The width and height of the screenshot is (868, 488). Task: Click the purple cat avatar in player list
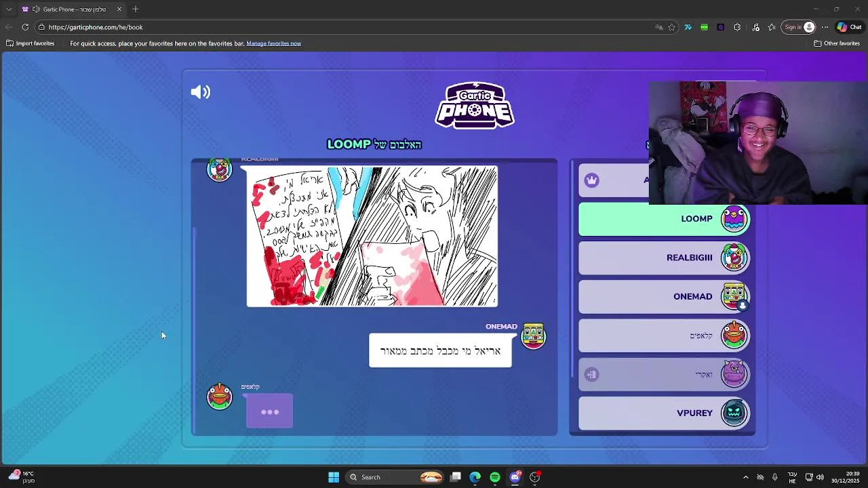point(734,374)
